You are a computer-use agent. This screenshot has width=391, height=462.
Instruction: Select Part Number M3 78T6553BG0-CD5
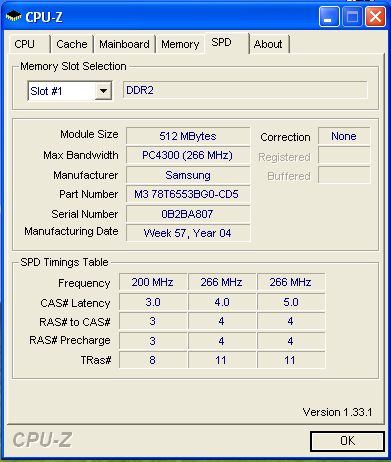click(x=188, y=194)
